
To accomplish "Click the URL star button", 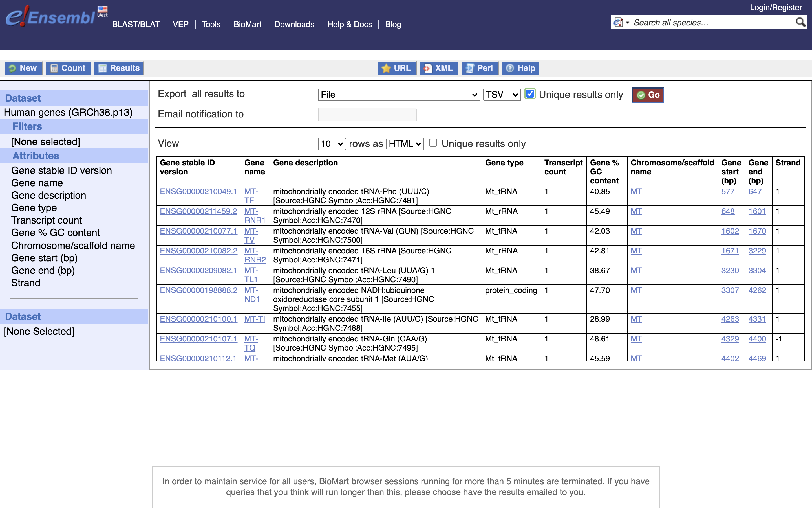I will point(397,68).
